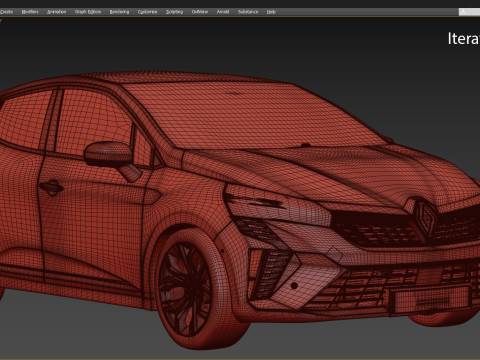This screenshot has width=480, height=360.
Task: Click the search field in the menu bar
Action: [x=469, y=12]
